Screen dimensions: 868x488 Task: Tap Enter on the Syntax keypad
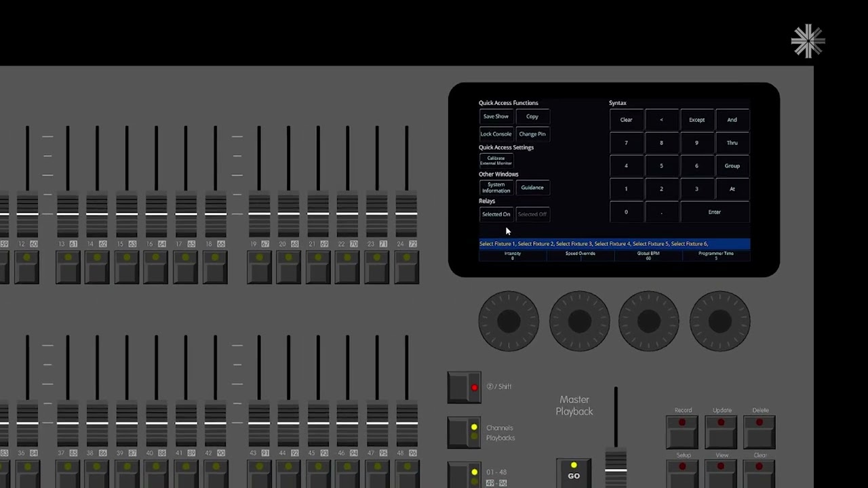pyautogui.click(x=714, y=212)
